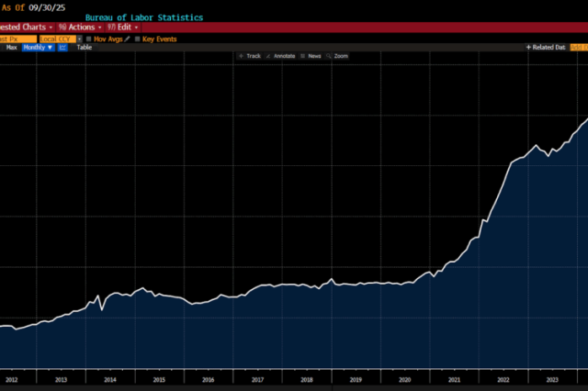
Task: Click the 2020 marker on the time axis
Action: coord(404,379)
